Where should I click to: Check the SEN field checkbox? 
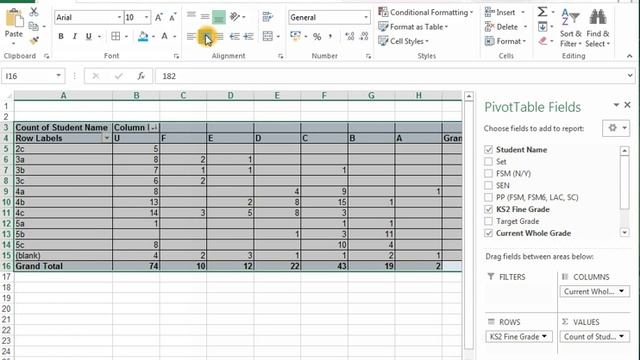488,185
